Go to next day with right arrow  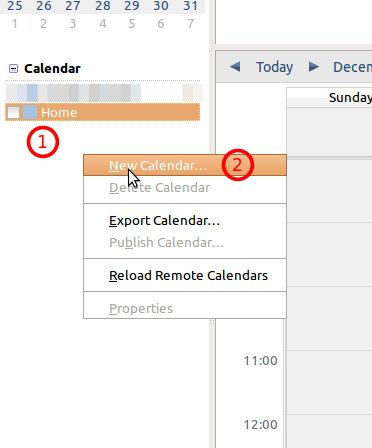coord(314,67)
